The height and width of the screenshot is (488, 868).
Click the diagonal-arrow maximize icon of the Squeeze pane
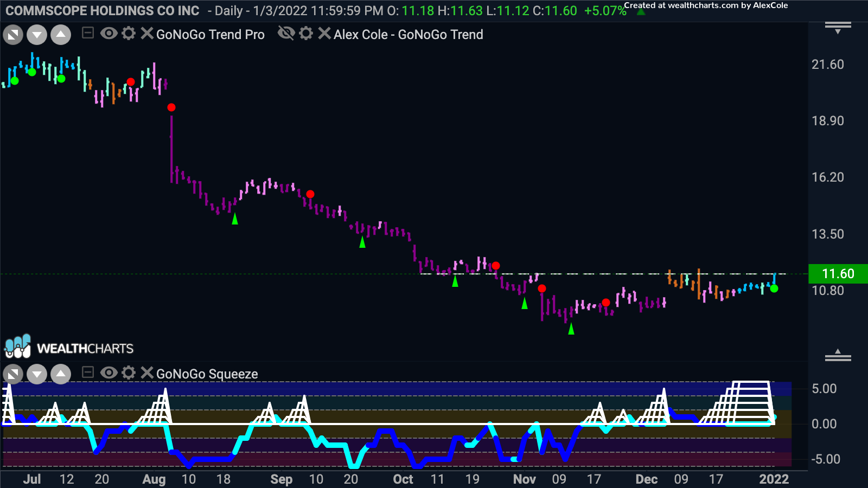[13, 374]
